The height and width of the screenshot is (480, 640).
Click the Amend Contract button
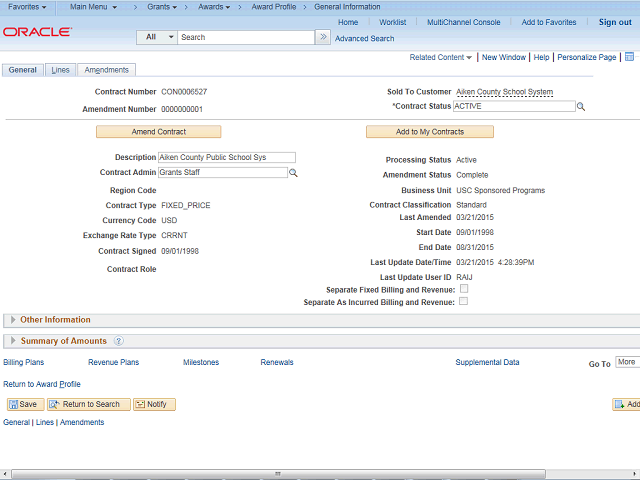click(158, 132)
